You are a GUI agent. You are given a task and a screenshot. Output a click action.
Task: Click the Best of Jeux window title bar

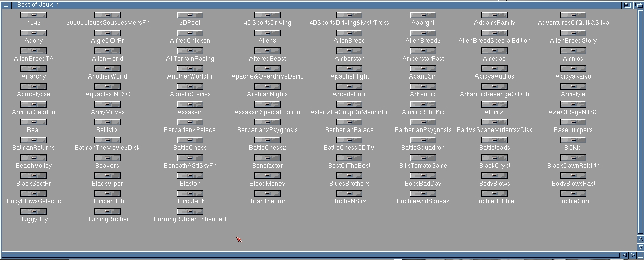click(316, 4)
